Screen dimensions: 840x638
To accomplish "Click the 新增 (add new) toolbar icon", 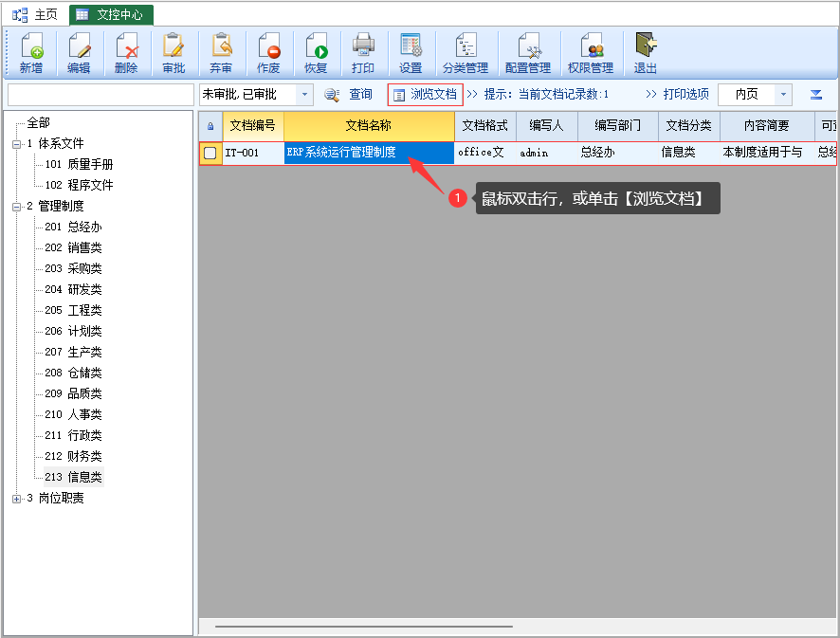I will click(x=31, y=52).
